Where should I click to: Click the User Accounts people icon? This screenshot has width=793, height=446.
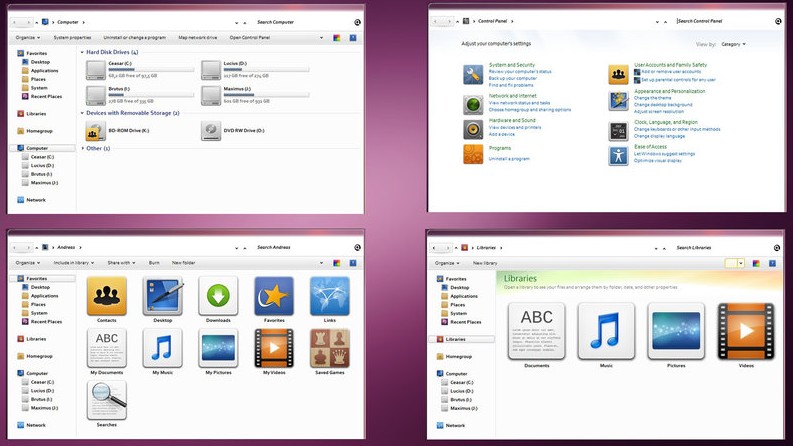618,75
